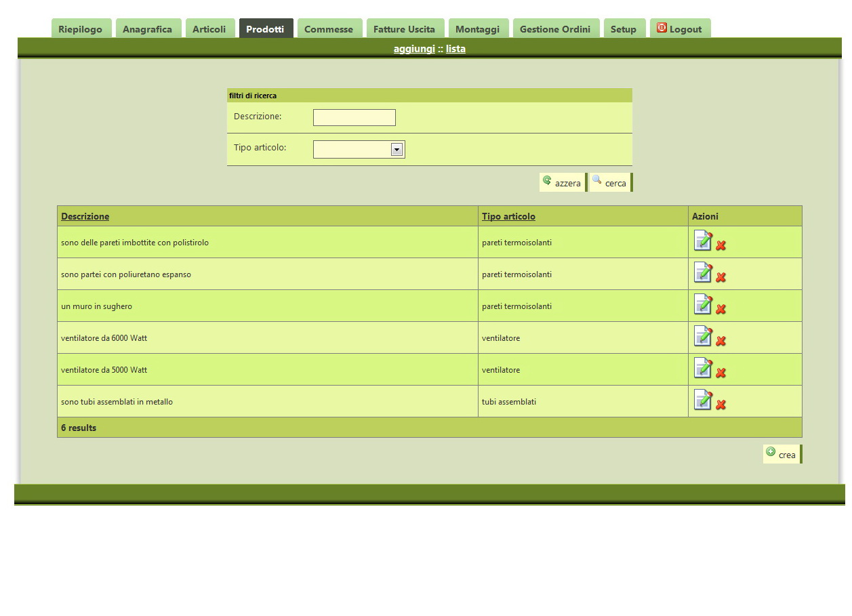
Task: Switch to the 'Commesse' tab
Action: (329, 28)
